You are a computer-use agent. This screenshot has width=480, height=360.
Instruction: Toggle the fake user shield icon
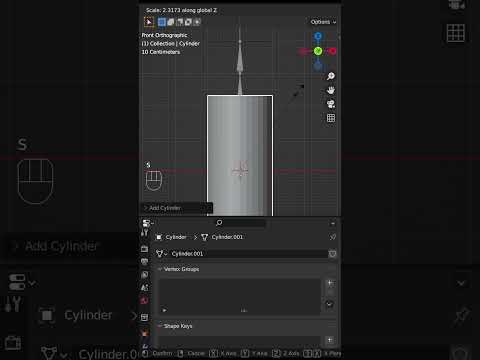pos(332,254)
